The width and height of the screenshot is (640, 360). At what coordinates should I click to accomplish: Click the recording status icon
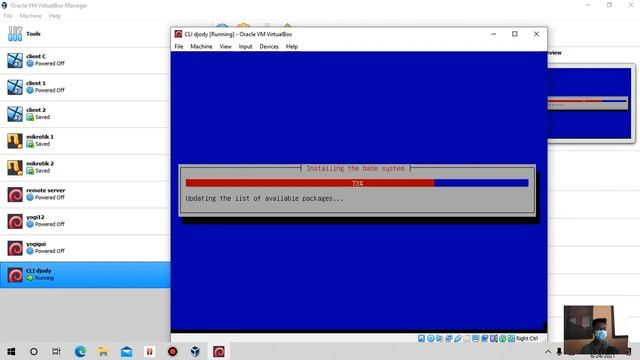(x=484, y=338)
